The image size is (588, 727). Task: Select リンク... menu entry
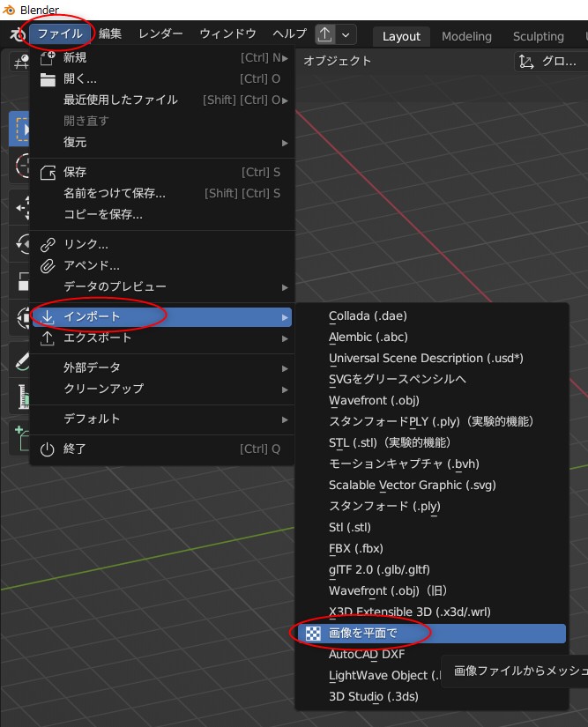pyautogui.click(x=162, y=244)
